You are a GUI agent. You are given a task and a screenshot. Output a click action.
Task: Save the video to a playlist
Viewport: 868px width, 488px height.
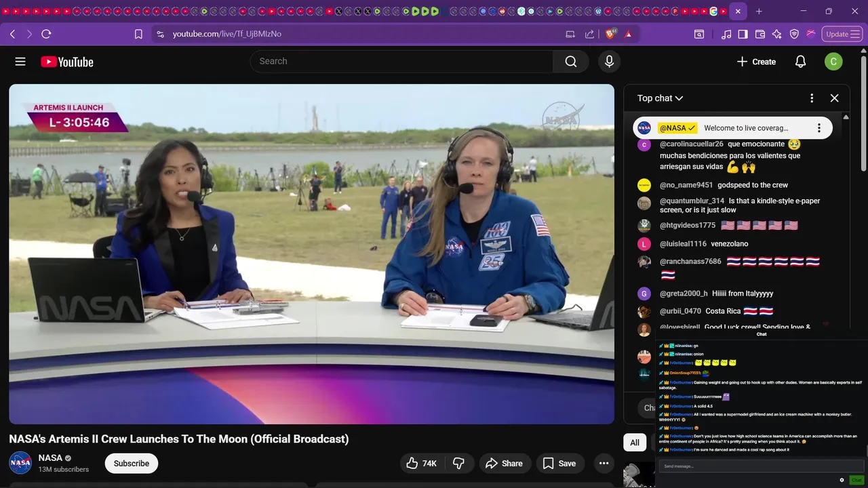pyautogui.click(x=560, y=464)
